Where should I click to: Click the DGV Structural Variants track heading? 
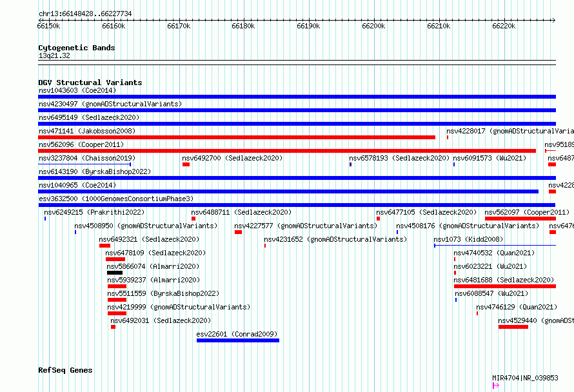tap(90, 83)
